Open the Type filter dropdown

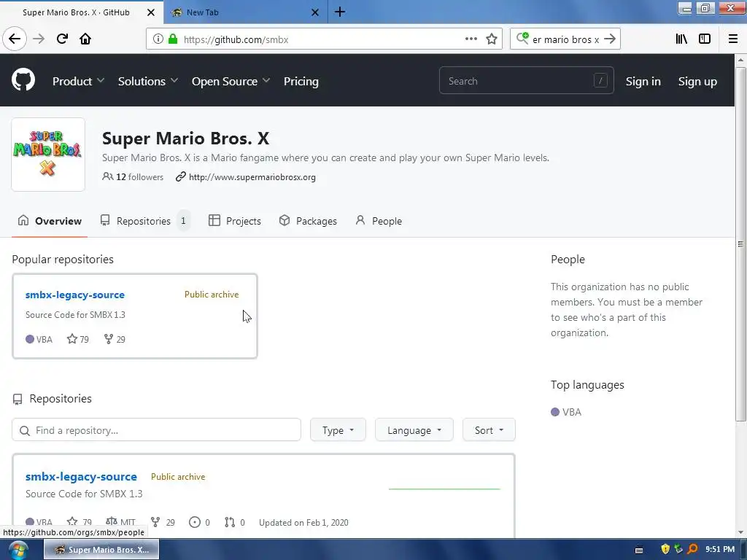pos(338,430)
